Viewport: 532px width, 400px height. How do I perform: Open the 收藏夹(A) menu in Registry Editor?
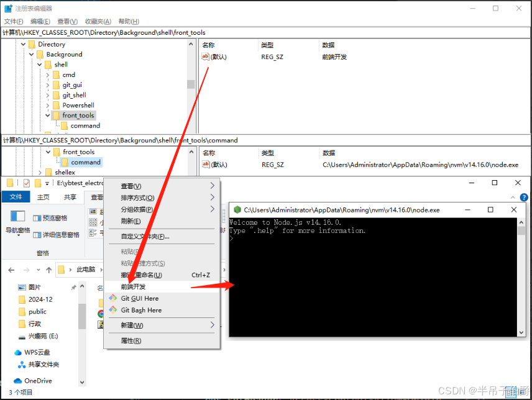98,21
